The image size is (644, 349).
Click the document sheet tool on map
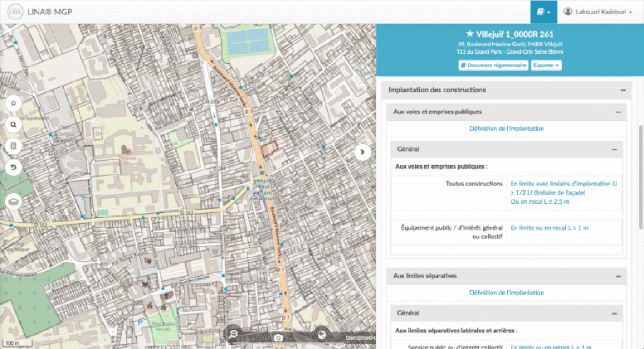pyautogui.click(x=13, y=146)
